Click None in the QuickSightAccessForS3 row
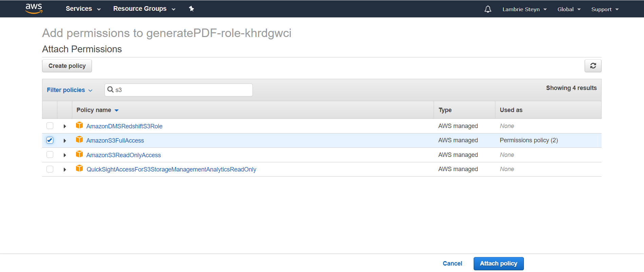 pos(507,169)
